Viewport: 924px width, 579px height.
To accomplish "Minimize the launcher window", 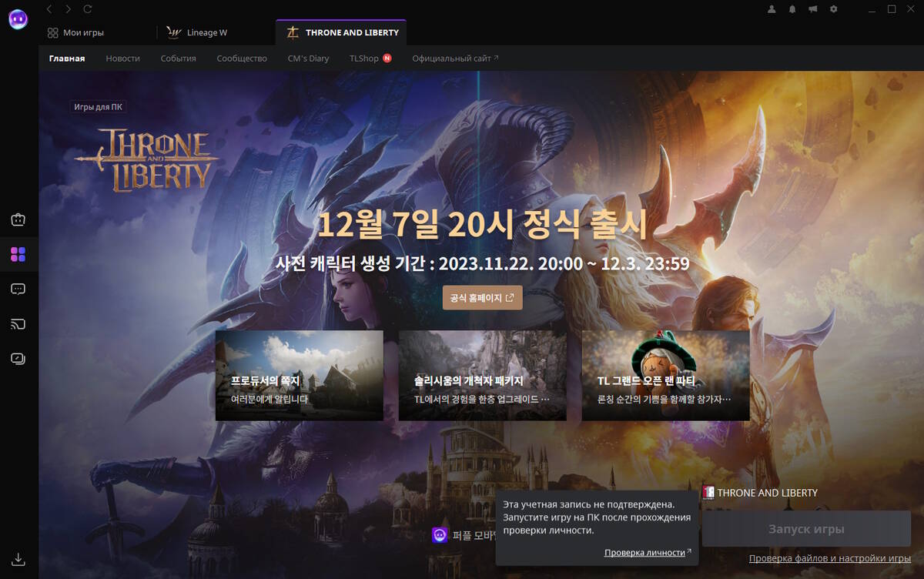I will pyautogui.click(x=872, y=9).
